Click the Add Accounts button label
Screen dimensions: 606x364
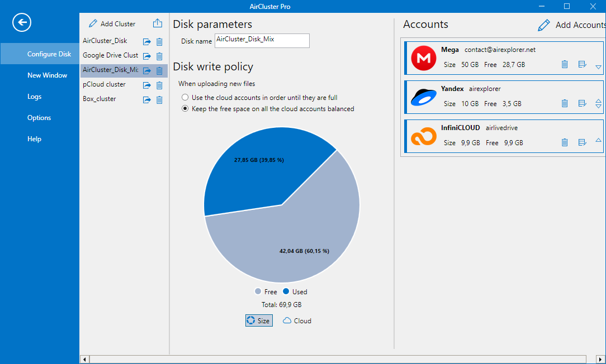point(580,25)
